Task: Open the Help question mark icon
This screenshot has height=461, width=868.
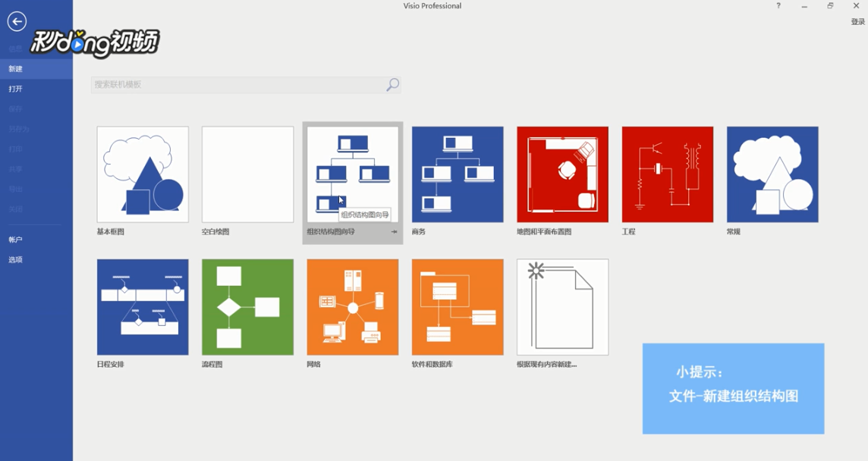Action: (778, 5)
